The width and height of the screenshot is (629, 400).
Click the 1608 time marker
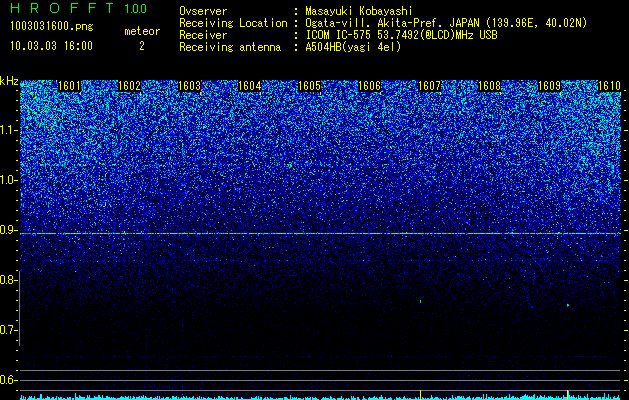click(x=489, y=86)
